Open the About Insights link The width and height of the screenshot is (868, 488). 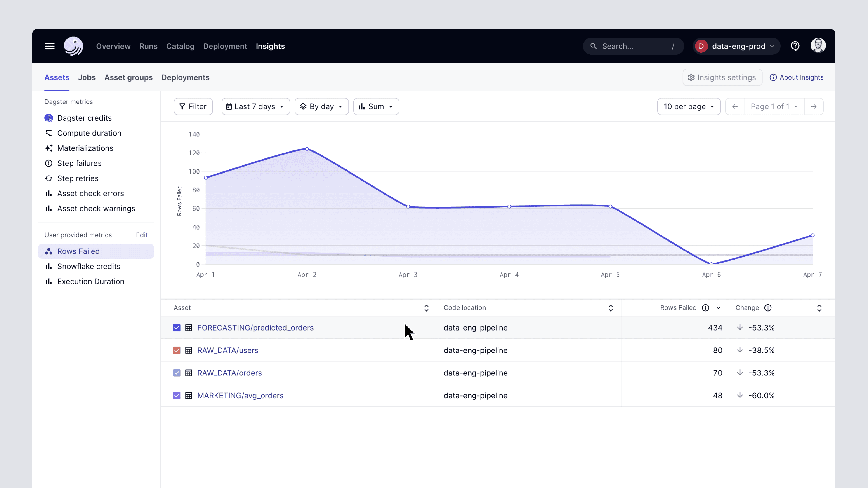point(797,77)
